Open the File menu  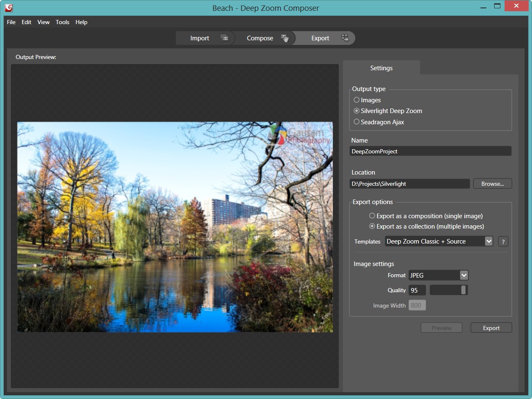point(11,22)
